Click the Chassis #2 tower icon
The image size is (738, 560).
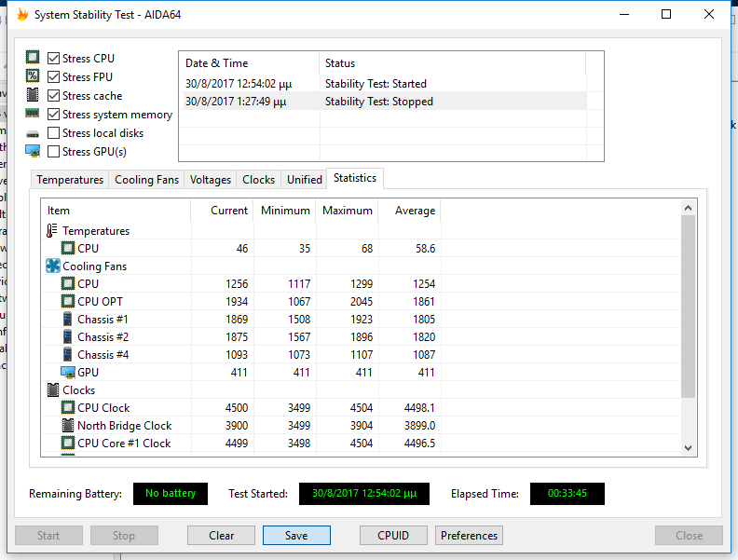tap(68, 337)
